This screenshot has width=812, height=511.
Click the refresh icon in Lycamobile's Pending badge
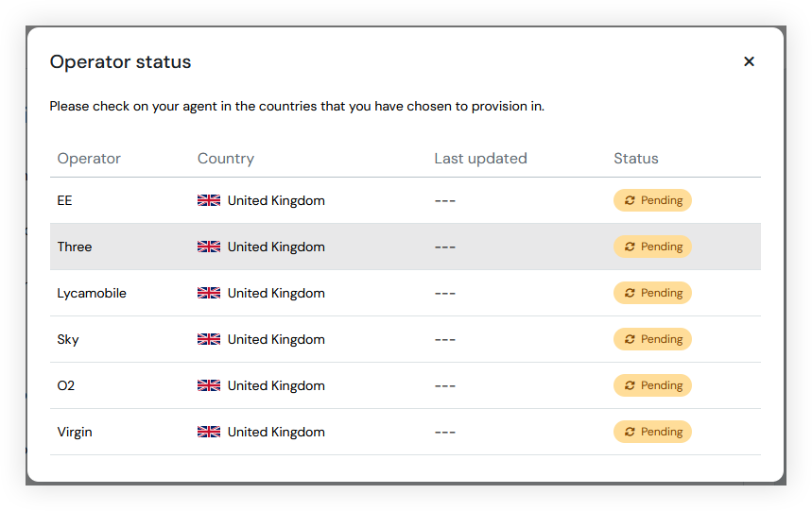(x=630, y=293)
